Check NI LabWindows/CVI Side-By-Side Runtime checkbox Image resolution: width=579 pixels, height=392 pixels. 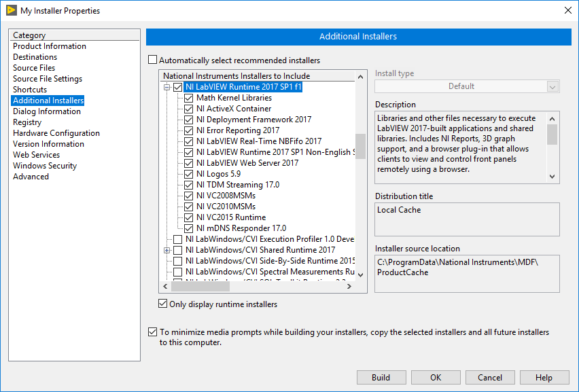point(178,261)
